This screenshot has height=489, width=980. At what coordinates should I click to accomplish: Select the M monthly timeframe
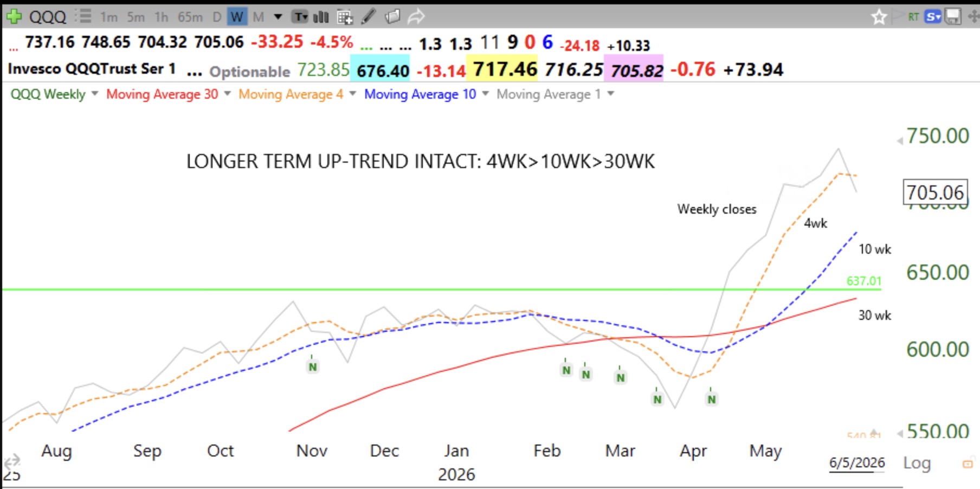[259, 17]
